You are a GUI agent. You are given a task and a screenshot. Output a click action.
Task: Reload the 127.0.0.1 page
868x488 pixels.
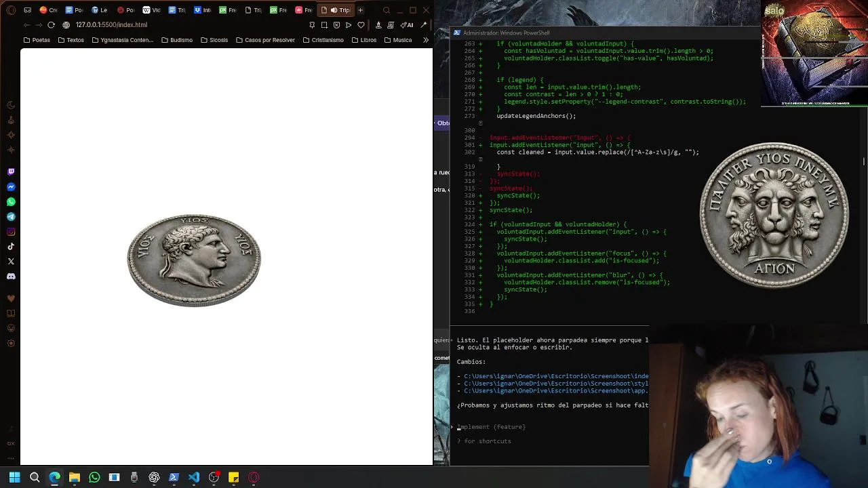(x=51, y=25)
